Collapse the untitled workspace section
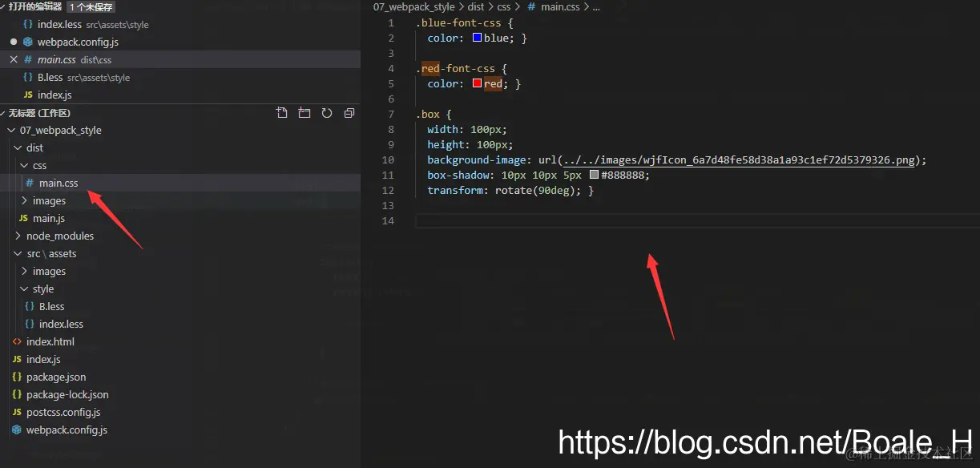The width and height of the screenshot is (980, 468). pos(3,113)
